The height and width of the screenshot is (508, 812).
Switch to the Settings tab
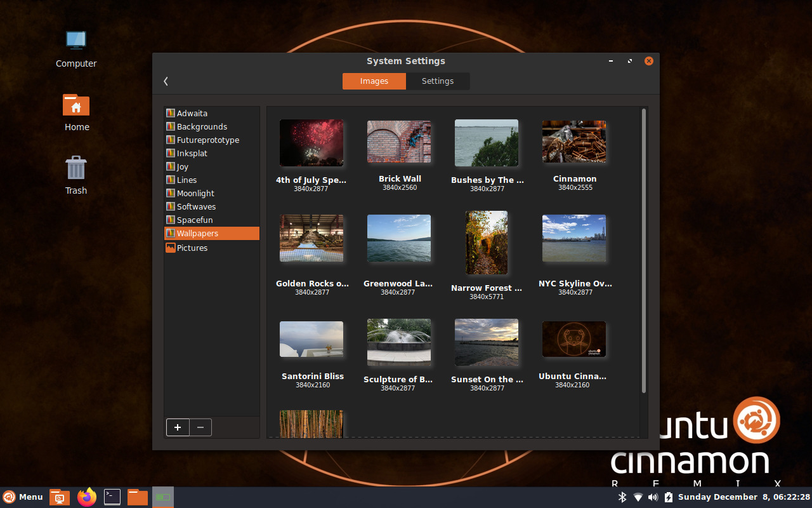point(437,81)
